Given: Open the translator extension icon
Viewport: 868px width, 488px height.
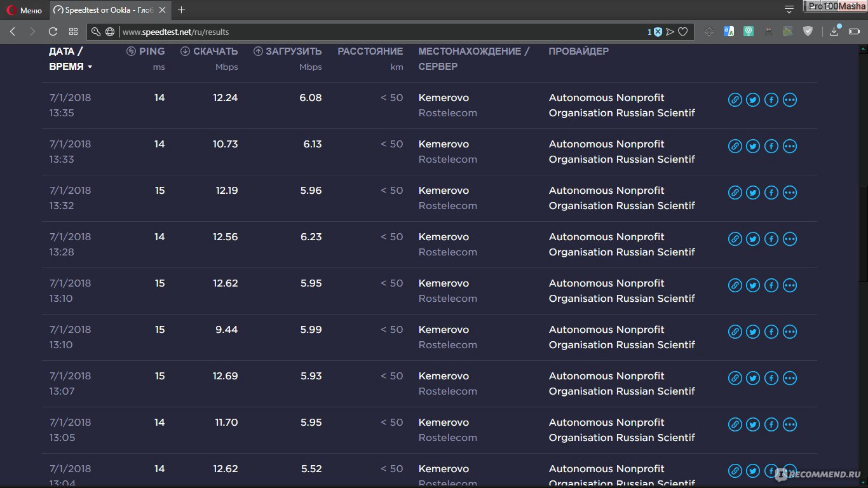Looking at the screenshot, I should point(729,31).
